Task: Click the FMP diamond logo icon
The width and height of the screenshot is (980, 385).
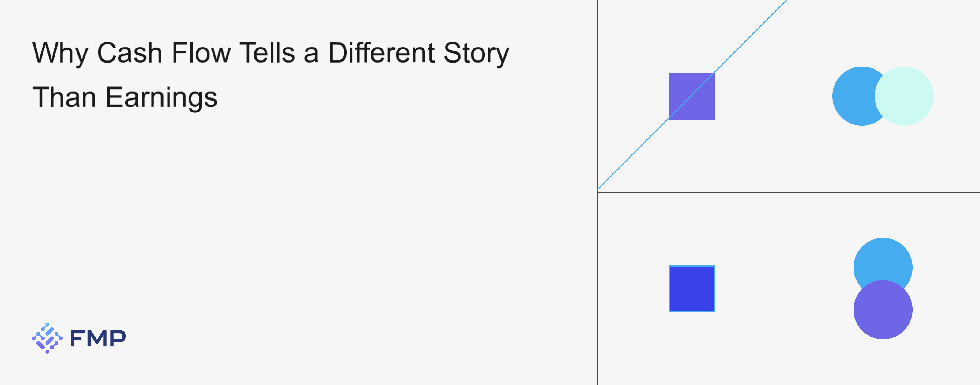Action: tap(47, 338)
